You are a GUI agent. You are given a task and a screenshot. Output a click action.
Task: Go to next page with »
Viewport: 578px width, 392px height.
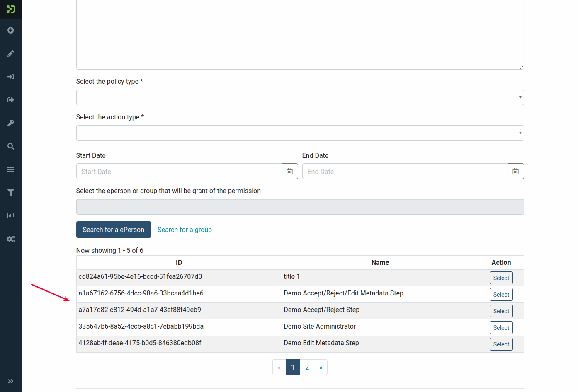point(321,367)
